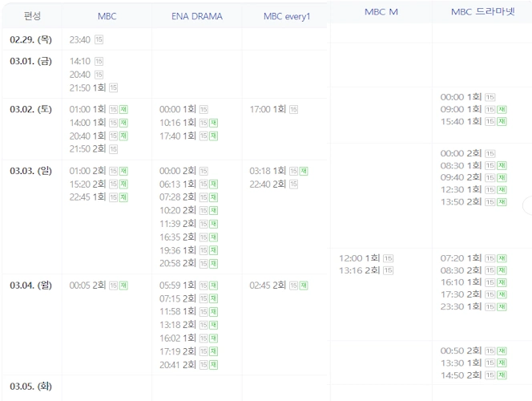Click the 15 icon for MBC M 13:16 2회

[388, 270]
